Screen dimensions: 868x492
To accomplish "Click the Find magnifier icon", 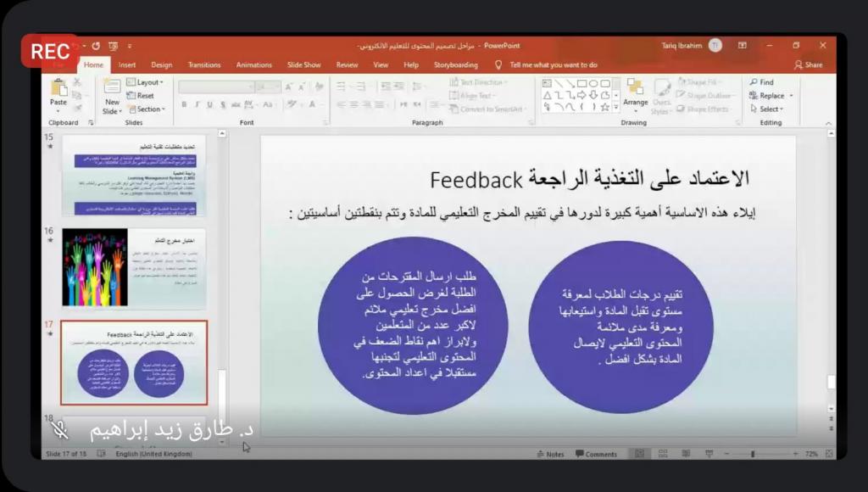I will pos(754,82).
